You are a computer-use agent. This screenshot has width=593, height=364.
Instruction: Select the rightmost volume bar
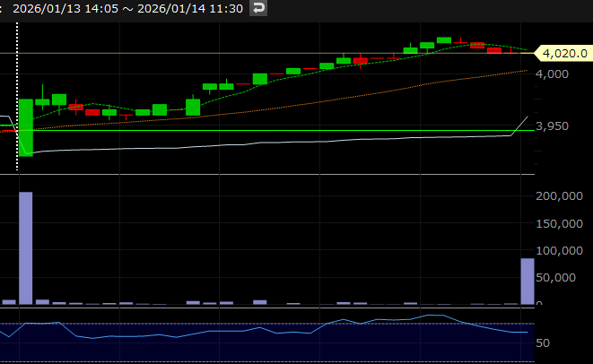[528, 281]
